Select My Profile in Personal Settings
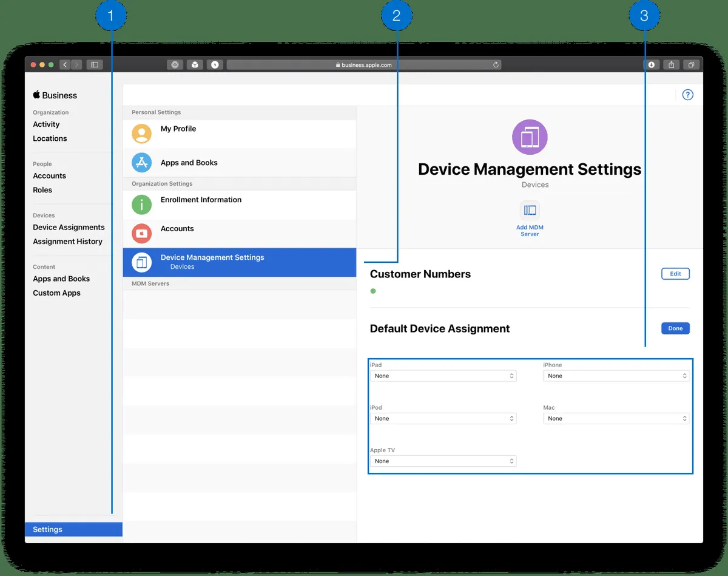 click(178, 129)
